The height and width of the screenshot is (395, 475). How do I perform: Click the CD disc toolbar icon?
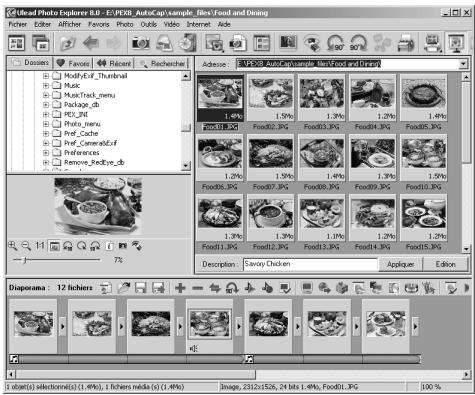tap(187, 43)
